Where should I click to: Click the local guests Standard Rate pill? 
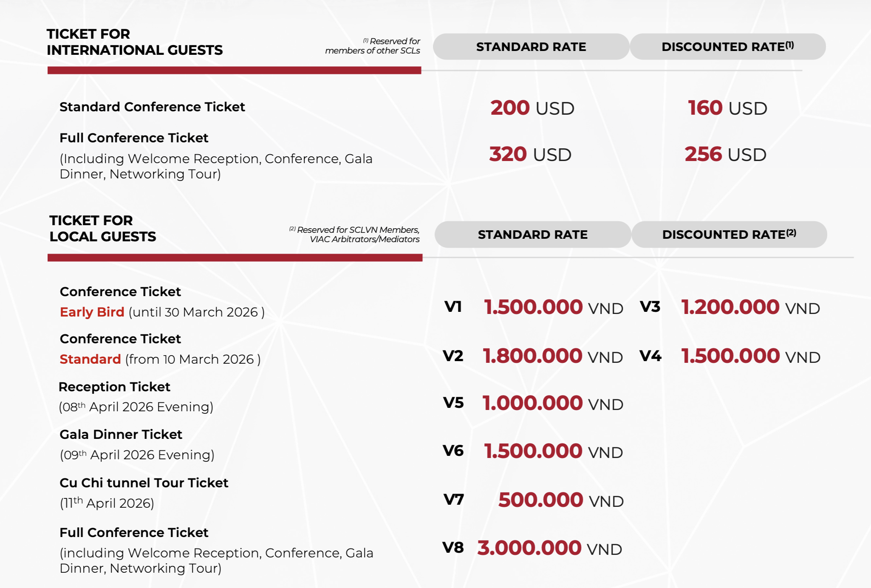click(532, 235)
